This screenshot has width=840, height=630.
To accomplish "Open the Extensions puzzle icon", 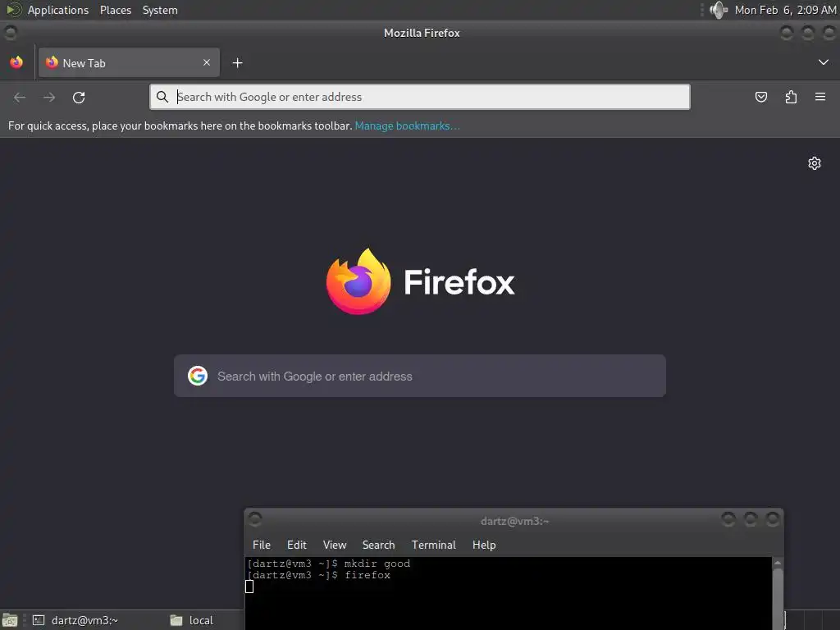I will (x=791, y=97).
